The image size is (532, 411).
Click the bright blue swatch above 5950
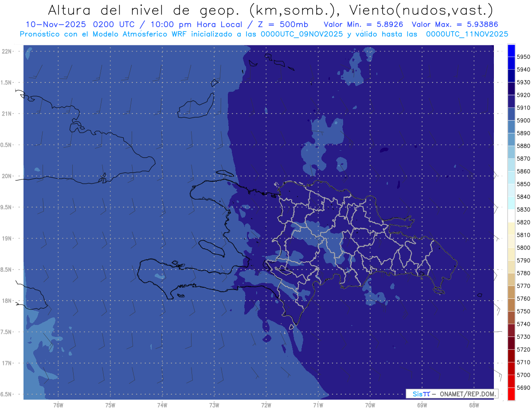(511, 51)
